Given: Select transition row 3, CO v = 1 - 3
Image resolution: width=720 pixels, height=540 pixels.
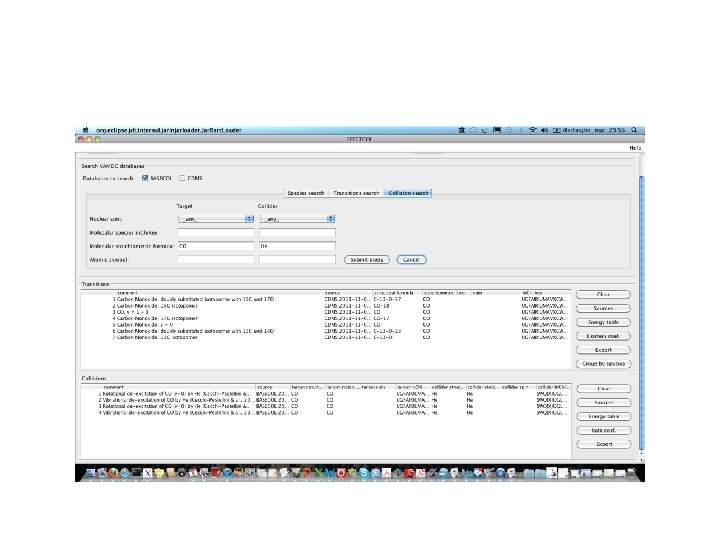Looking at the screenshot, I should 326,312.
